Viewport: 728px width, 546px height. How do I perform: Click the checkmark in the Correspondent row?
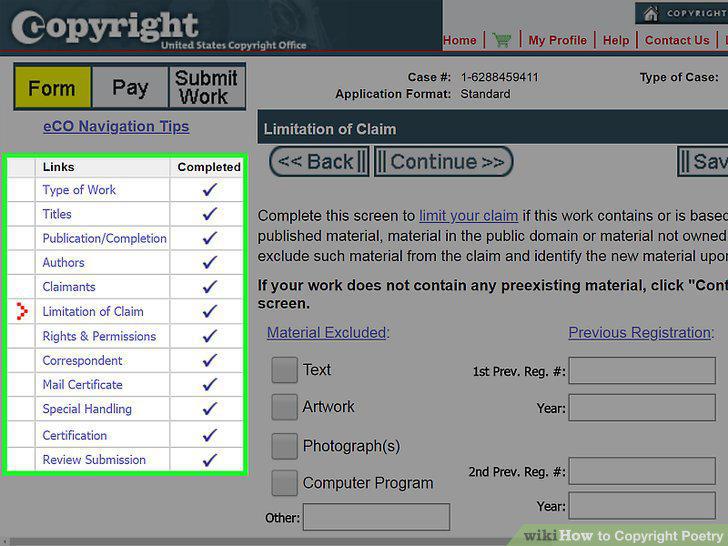tap(209, 360)
